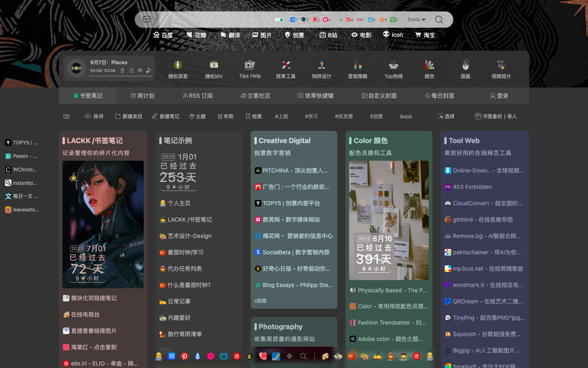The width and height of the screenshot is (588, 368).
Task: Filter by #上班 tag
Action: (x=282, y=117)
